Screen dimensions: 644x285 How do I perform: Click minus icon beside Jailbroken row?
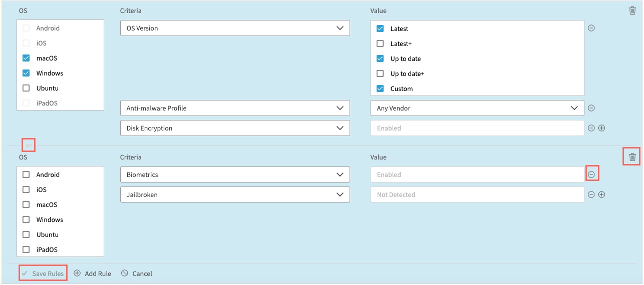pyautogui.click(x=591, y=194)
